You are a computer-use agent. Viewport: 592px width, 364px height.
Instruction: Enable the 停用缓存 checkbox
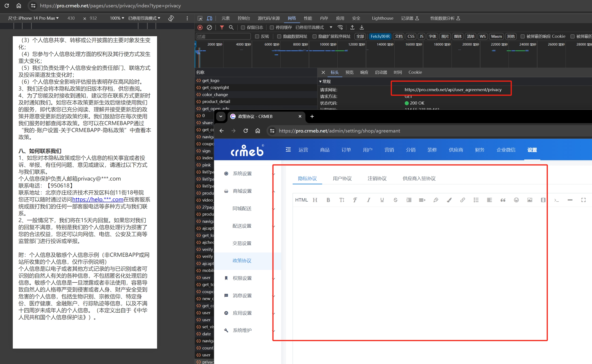272,27
